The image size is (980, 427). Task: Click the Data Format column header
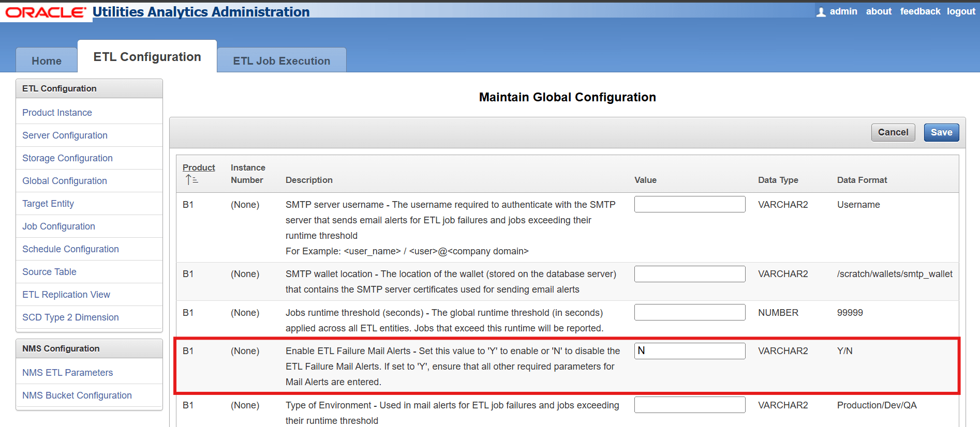click(x=862, y=180)
